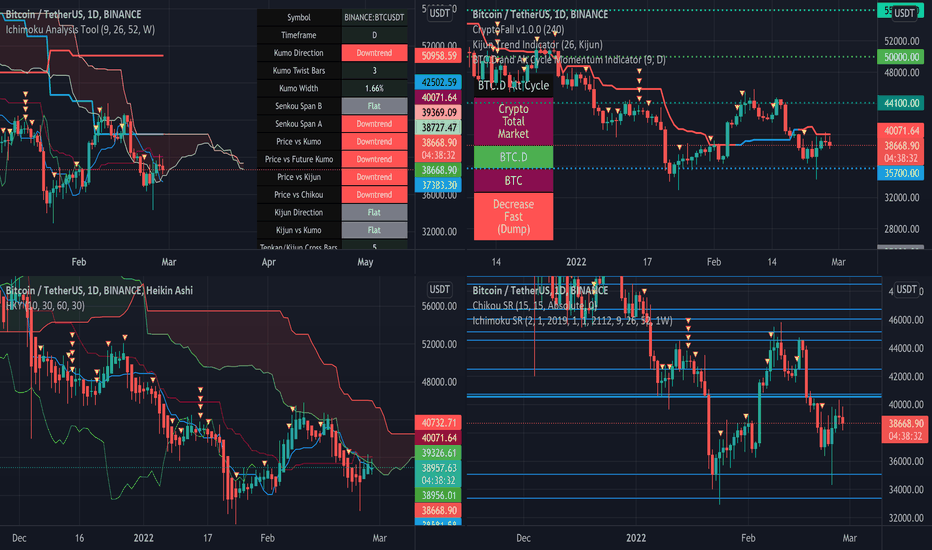Click the 50000.00 green price label
The height and width of the screenshot is (550, 932).
(901, 57)
